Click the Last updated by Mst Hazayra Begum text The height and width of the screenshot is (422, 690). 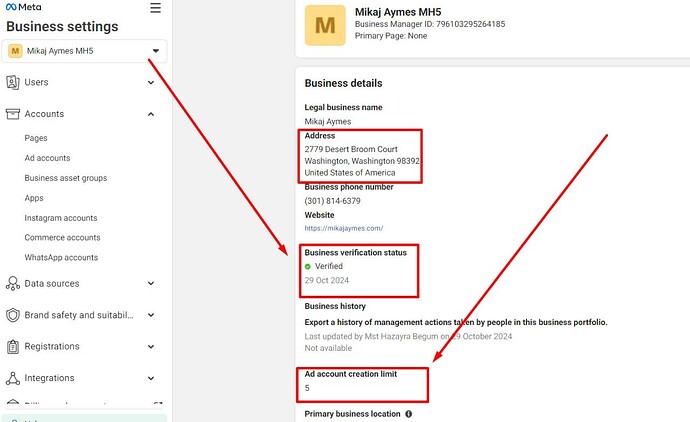(x=408, y=337)
